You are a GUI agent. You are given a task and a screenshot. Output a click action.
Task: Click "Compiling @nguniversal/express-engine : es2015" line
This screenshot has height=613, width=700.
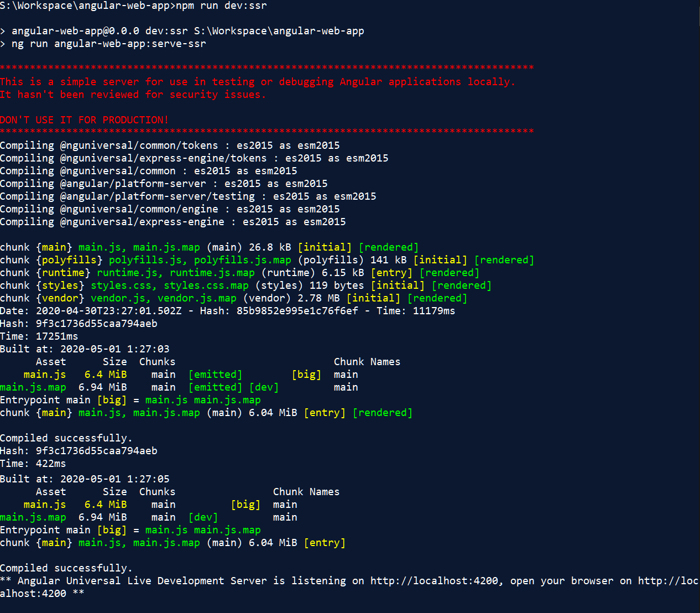pyautogui.click(x=173, y=222)
